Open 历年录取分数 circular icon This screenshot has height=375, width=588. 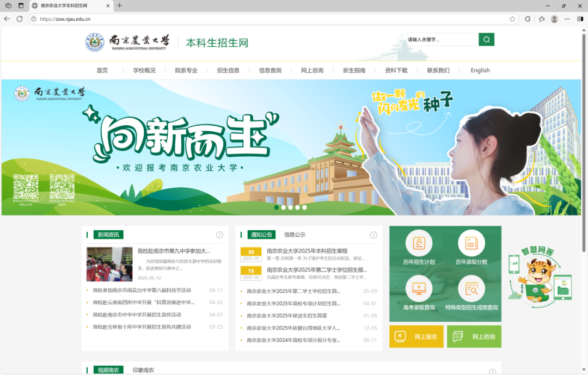coord(471,243)
